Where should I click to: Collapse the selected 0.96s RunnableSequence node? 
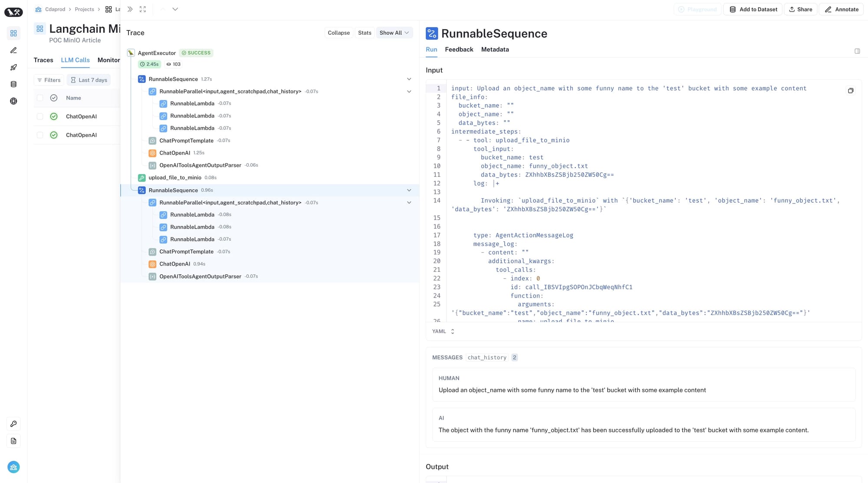point(409,190)
